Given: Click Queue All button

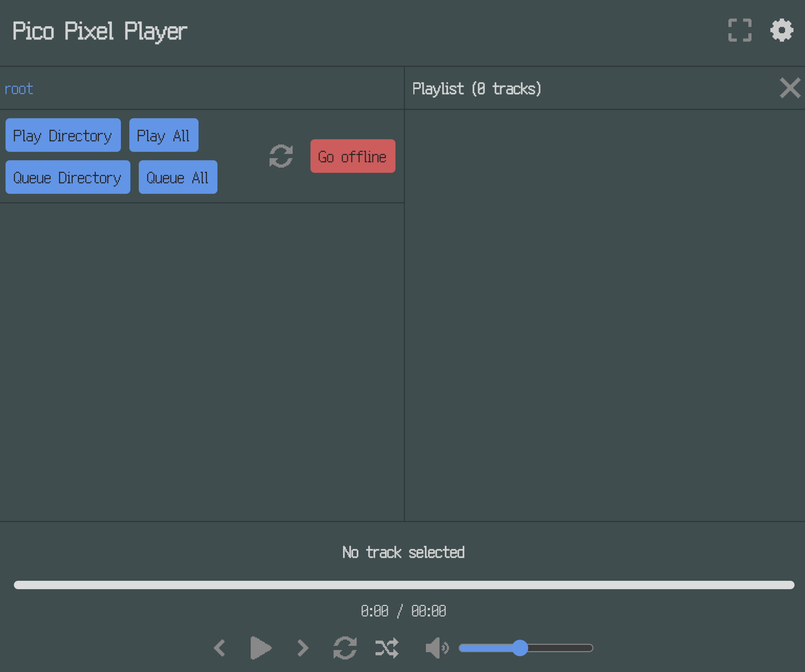Looking at the screenshot, I should click(x=178, y=177).
